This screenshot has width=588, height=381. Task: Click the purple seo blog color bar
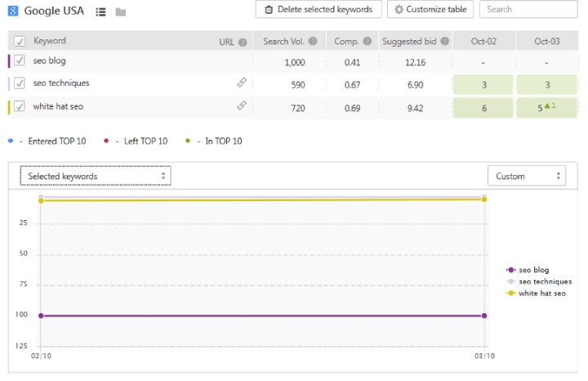click(9, 61)
